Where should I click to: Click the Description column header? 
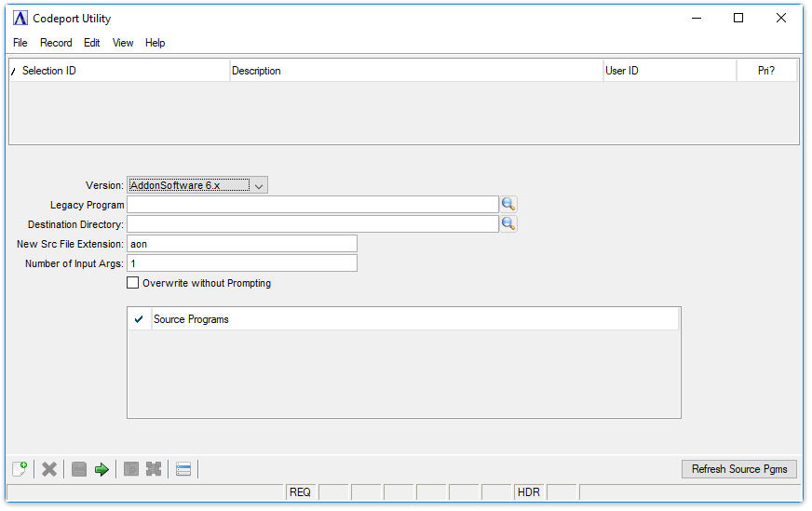point(416,71)
